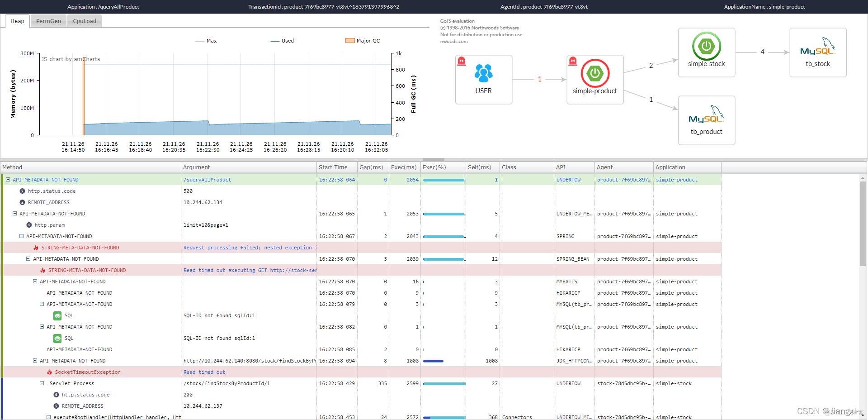Click the Application column header
The image size is (868, 420).
click(687, 167)
